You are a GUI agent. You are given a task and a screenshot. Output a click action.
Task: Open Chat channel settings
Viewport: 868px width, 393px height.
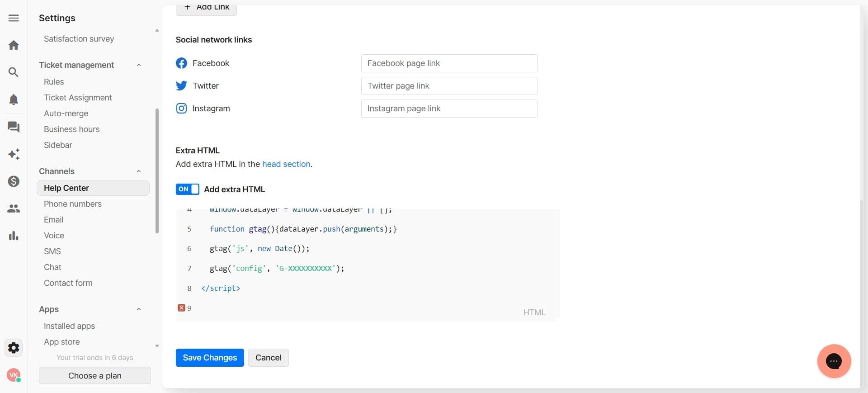(52, 267)
